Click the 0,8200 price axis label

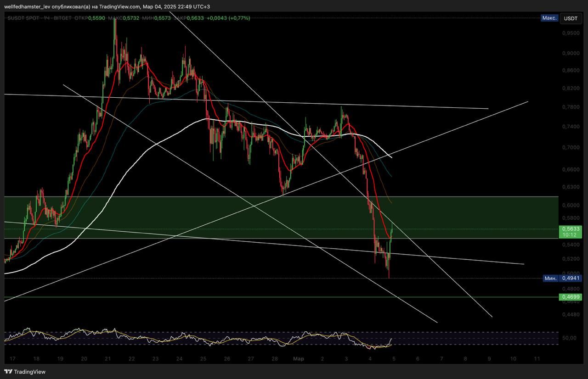tap(571, 88)
